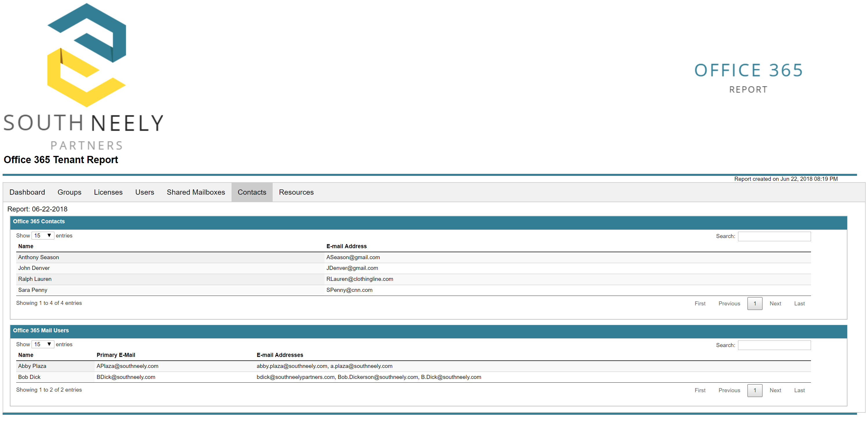Click Last in Contacts table pagination

799,303
